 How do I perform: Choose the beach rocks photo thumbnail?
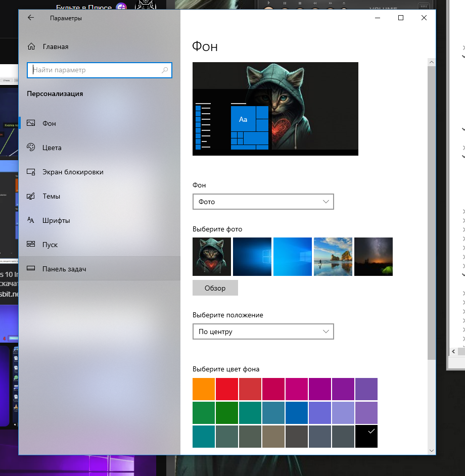(x=333, y=257)
